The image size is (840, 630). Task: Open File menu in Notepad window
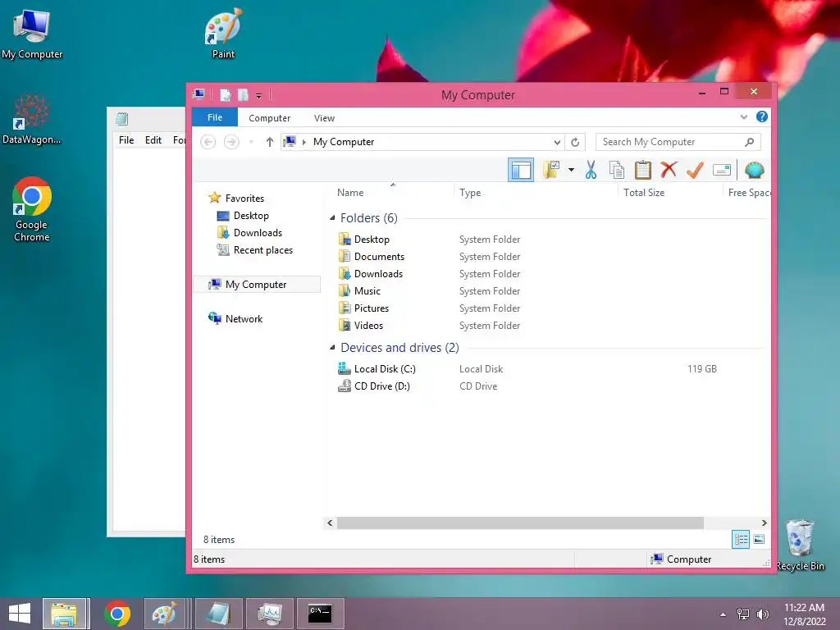tap(126, 139)
